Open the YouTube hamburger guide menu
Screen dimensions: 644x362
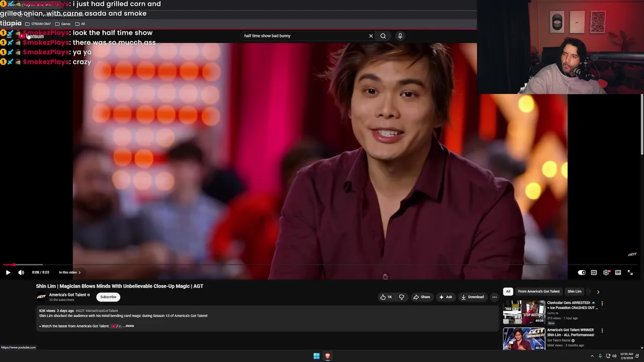pos(9,36)
